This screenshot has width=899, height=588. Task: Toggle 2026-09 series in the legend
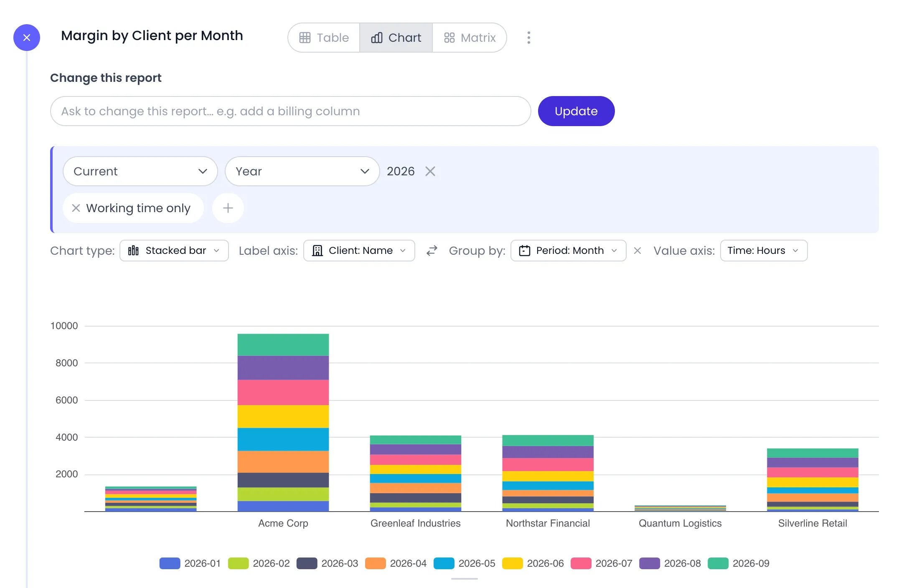pyautogui.click(x=739, y=563)
